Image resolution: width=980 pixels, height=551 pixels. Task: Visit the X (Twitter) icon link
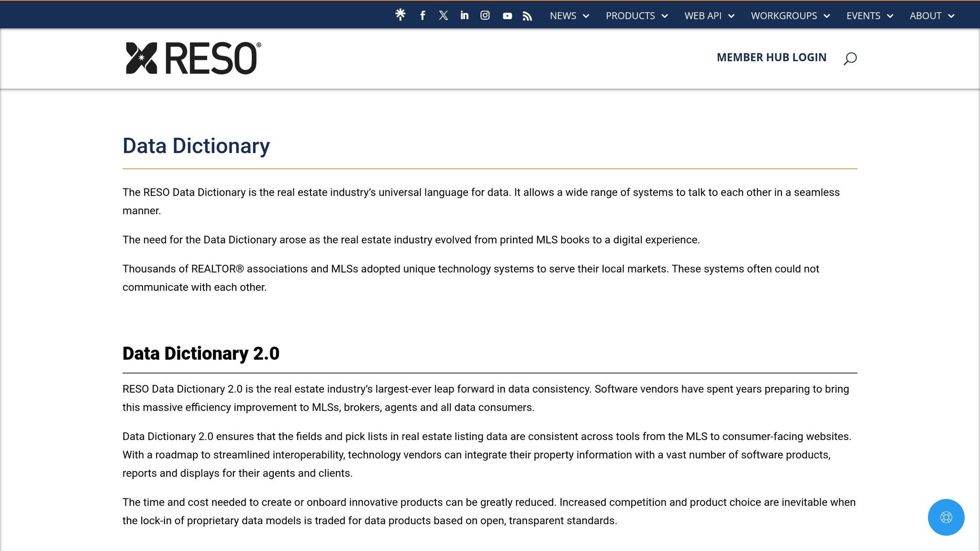click(444, 15)
